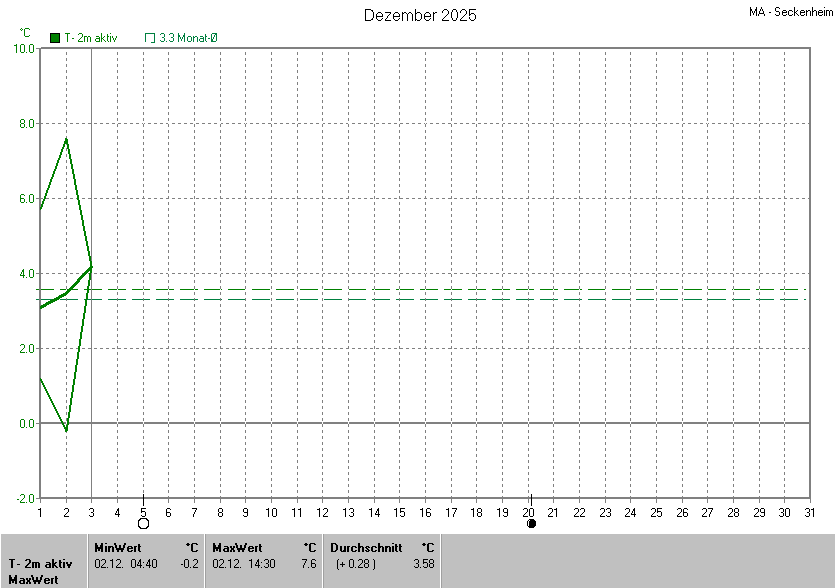The image size is (835, 588).
Task: Click the T- 2m aktiv legend label
Action: click(x=91, y=38)
